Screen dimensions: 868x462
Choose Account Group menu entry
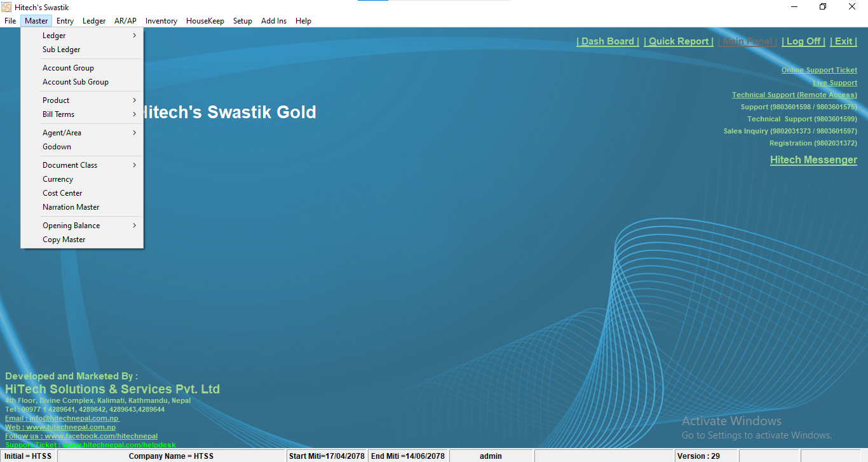(68, 68)
